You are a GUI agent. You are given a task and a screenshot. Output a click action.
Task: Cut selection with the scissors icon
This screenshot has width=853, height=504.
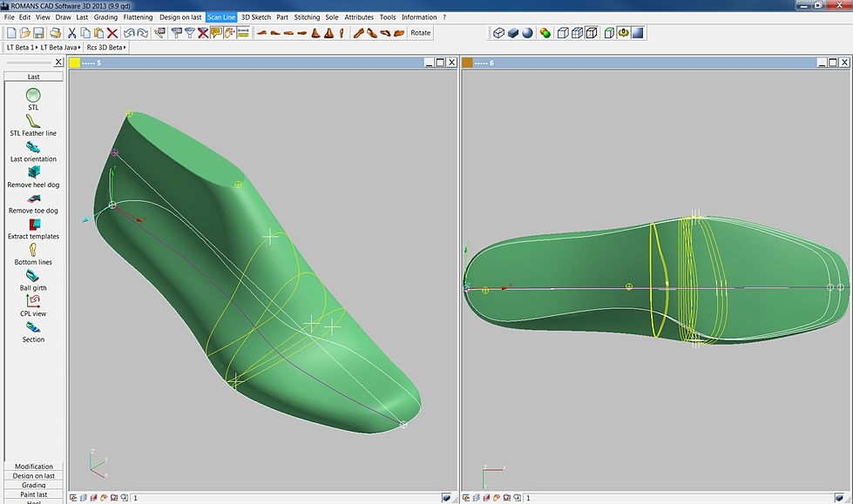[x=71, y=33]
